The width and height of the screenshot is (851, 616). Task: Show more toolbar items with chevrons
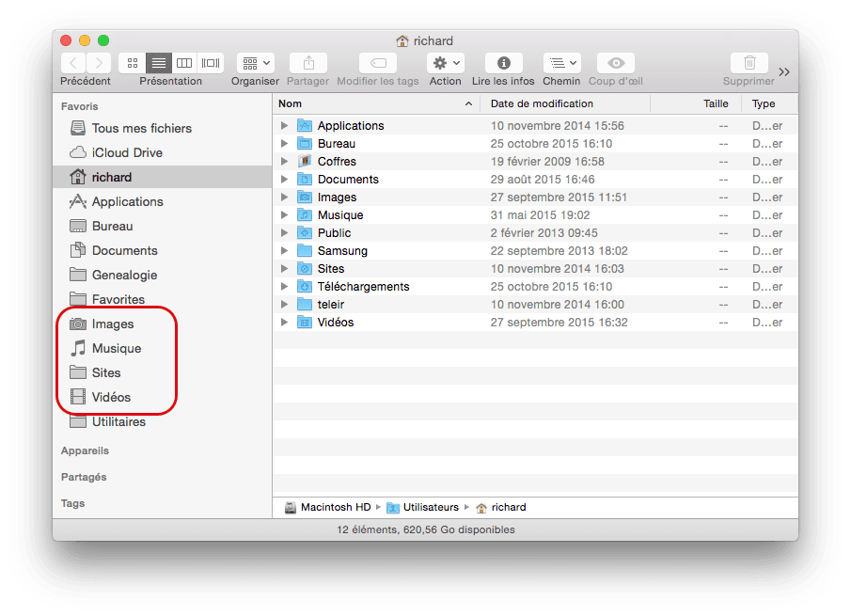click(x=784, y=71)
